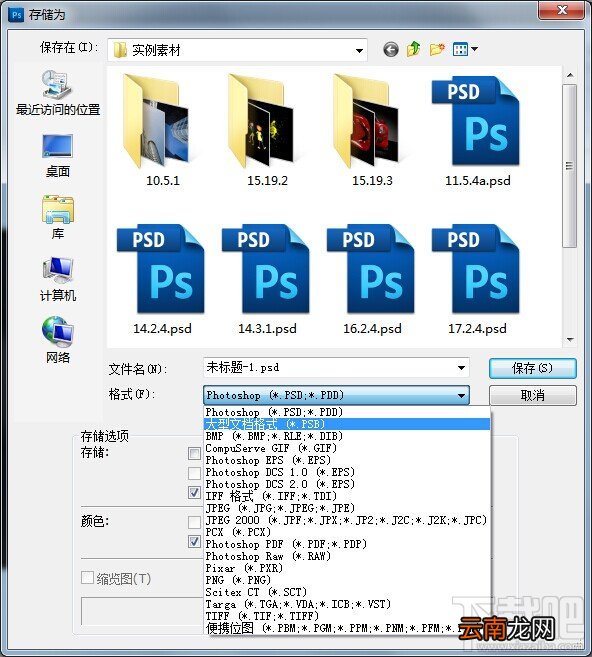Image resolution: width=592 pixels, height=657 pixels.
Task: Toggle the 缩览图(T) thumbnail checkbox
Action: (x=87, y=578)
